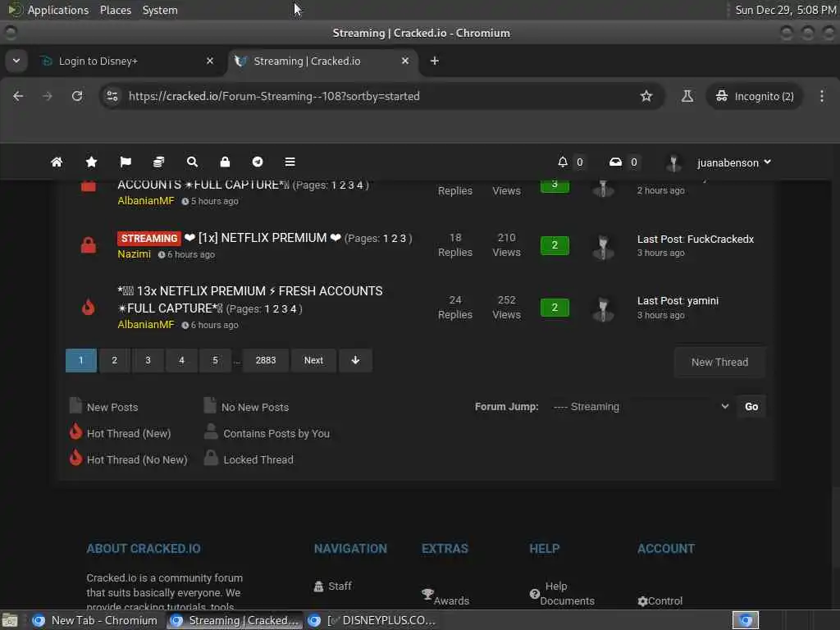This screenshot has width=840, height=630.
Task: Click the 18 Replies count
Action: pos(454,244)
